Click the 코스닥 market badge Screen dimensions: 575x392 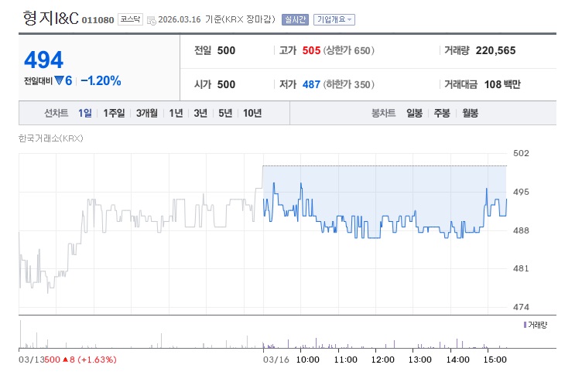(128, 19)
